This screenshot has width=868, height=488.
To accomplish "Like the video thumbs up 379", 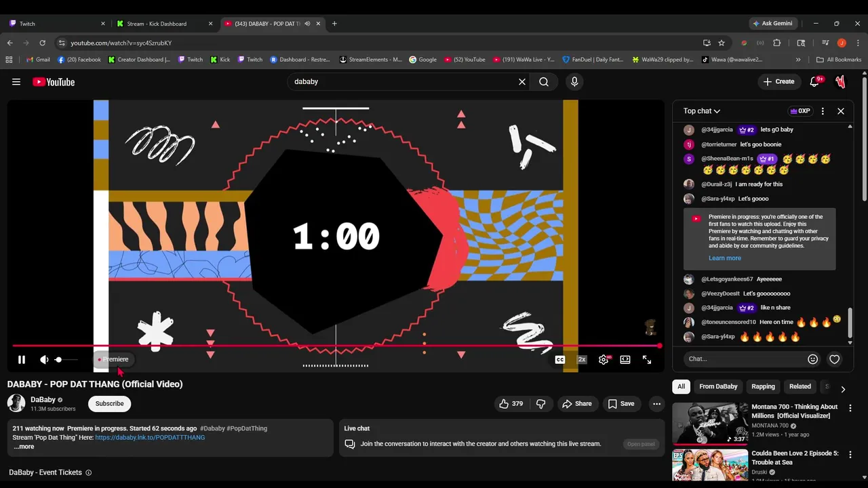I will click(x=511, y=404).
